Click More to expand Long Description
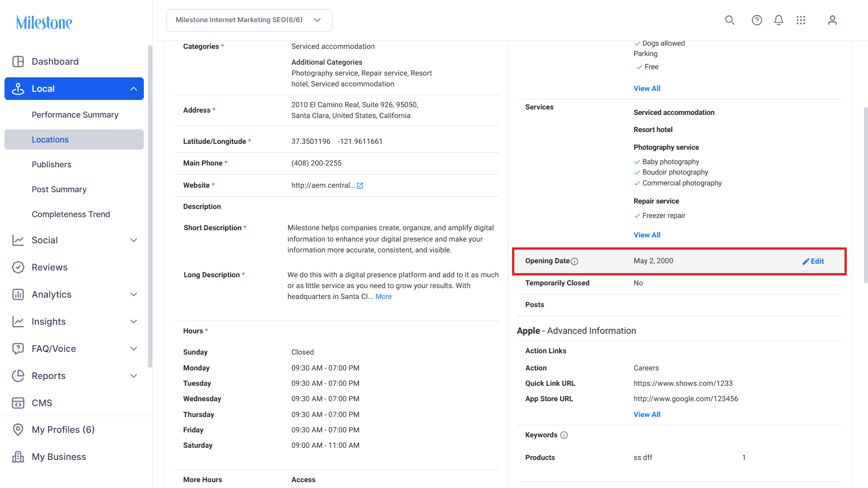The width and height of the screenshot is (868, 488). point(384,297)
